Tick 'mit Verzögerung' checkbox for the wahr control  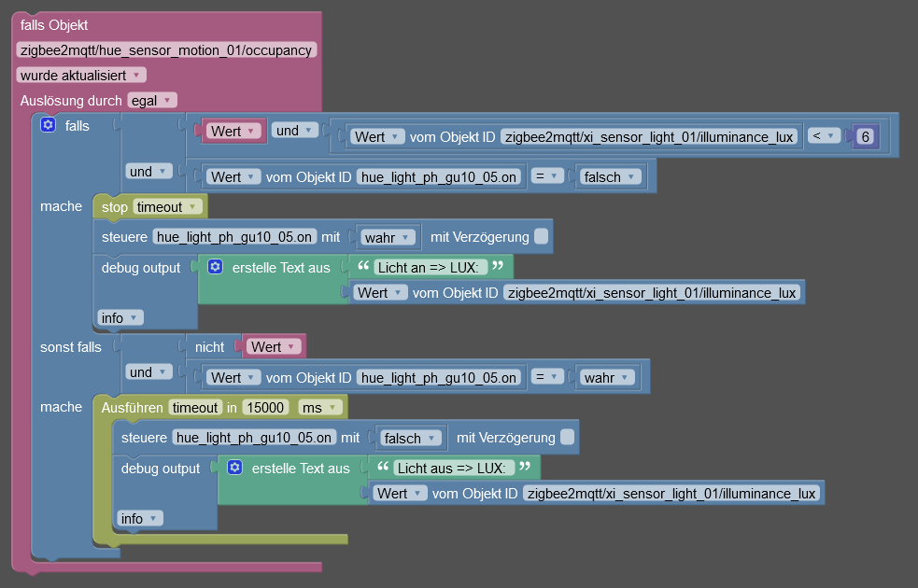click(542, 236)
